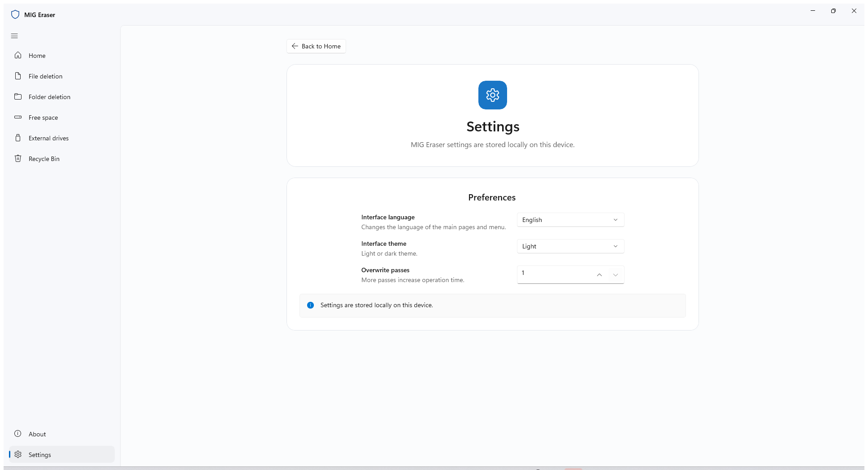This screenshot has width=868, height=470.
Task: Click the File deletion document icon
Action: point(18,76)
